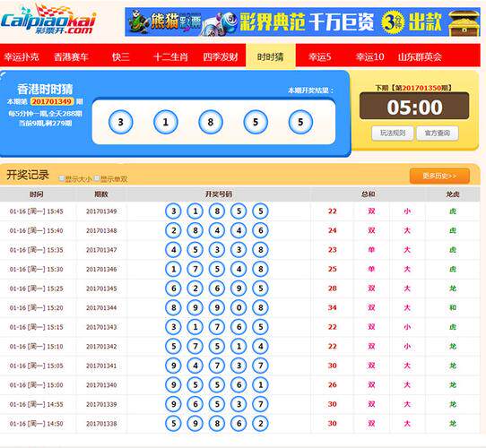The width and height of the screenshot is (486, 448).
Task: Click the 期数 column header
Action: point(101,194)
